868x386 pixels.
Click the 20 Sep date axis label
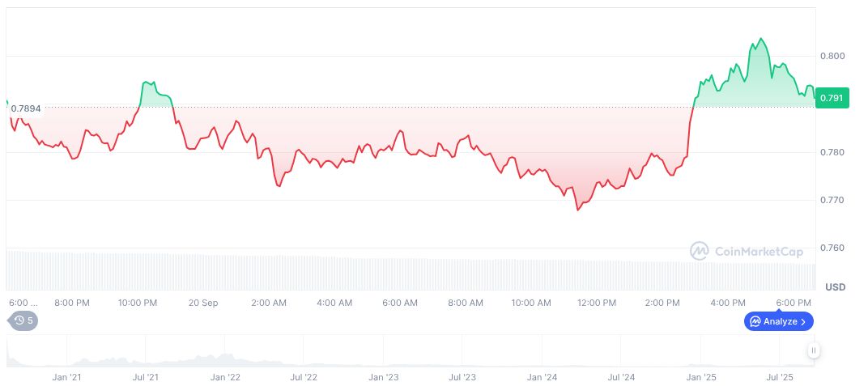pyautogui.click(x=203, y=303)
